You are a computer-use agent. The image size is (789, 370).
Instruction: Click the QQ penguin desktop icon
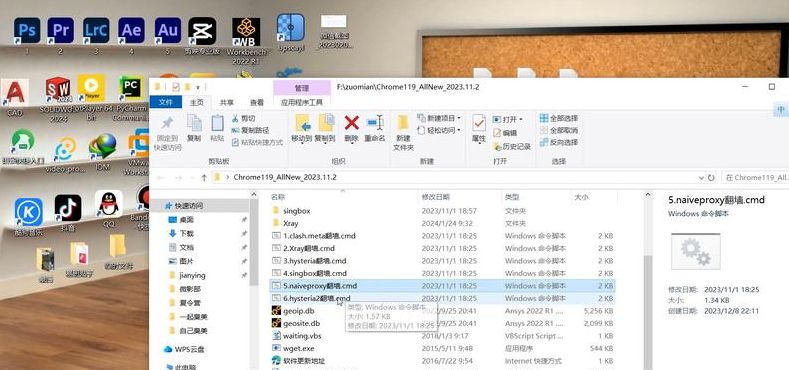[109, 203]
